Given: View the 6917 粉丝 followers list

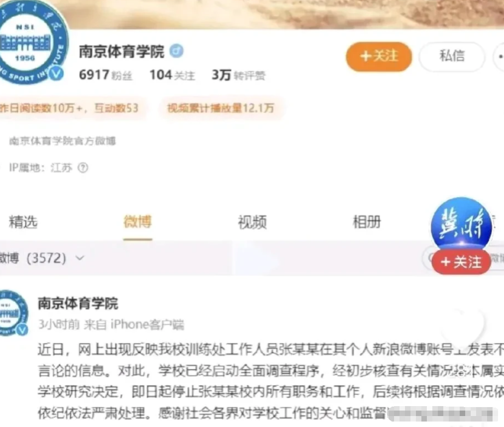Looking at the screenshot, I should [x=105, y=75].
